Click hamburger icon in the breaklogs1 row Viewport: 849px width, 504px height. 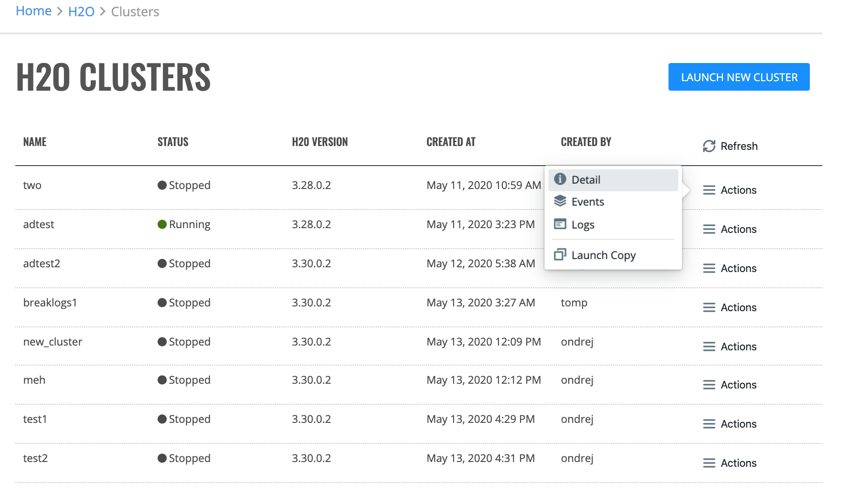click(x=709, y=307)
